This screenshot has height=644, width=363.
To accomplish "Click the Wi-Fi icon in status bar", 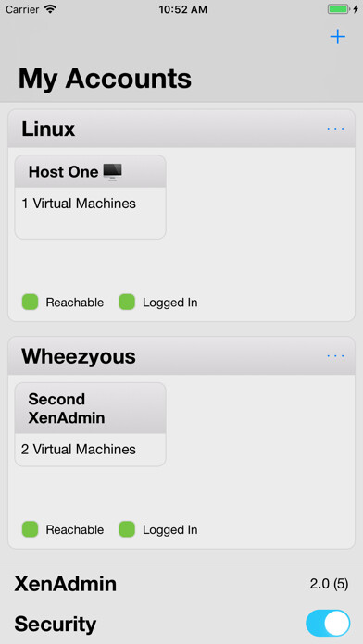I will coord(50,9).
